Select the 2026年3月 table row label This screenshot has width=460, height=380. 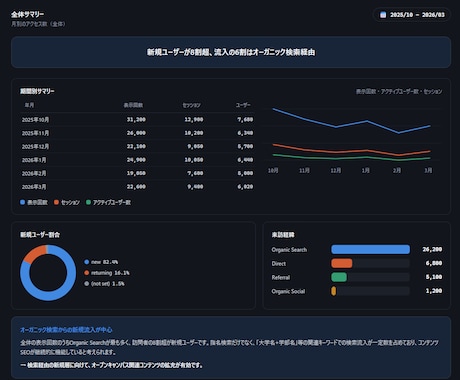(34, 187)
